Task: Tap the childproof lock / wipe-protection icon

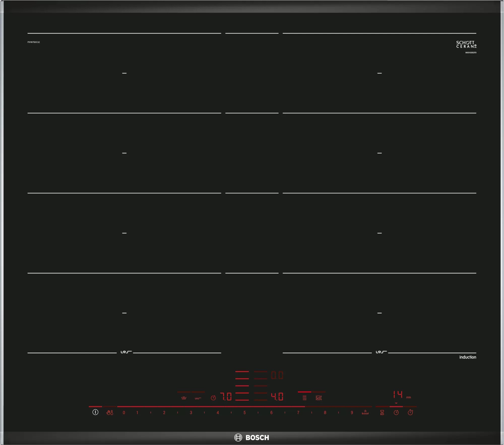Action: pyautogui.click(x=110, y=413)
